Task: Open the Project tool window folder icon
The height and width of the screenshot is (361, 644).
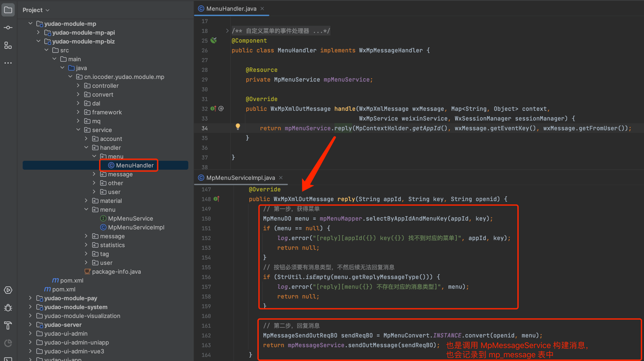Action: point(8,10)
